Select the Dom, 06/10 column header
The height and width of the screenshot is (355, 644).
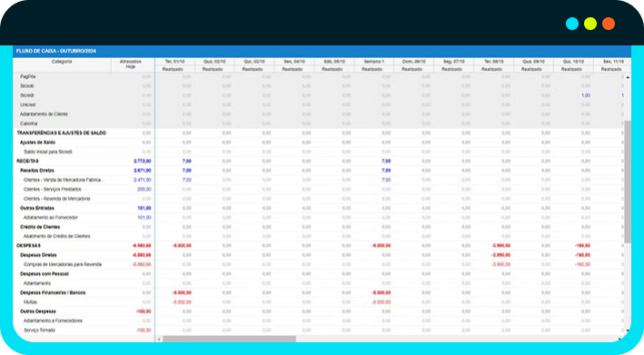click(413, 62)
